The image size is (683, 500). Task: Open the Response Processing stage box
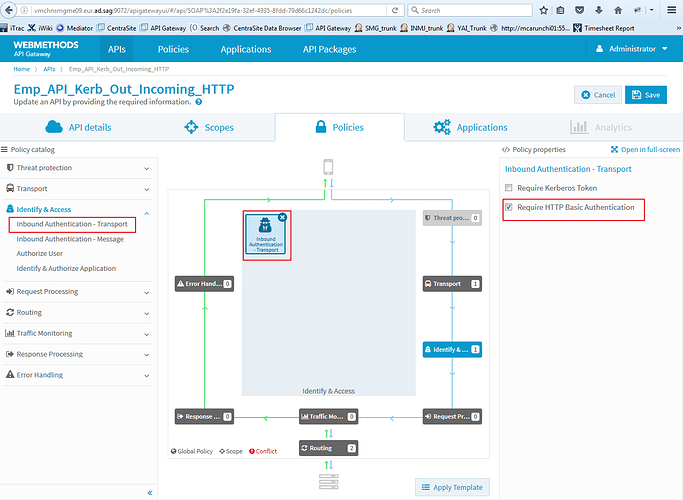[204, 416]
